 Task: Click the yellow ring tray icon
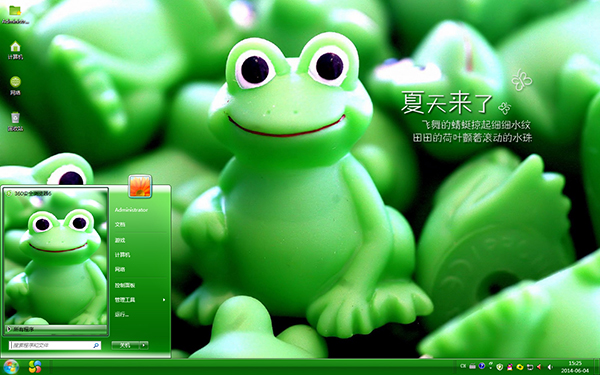click(520, 367)
